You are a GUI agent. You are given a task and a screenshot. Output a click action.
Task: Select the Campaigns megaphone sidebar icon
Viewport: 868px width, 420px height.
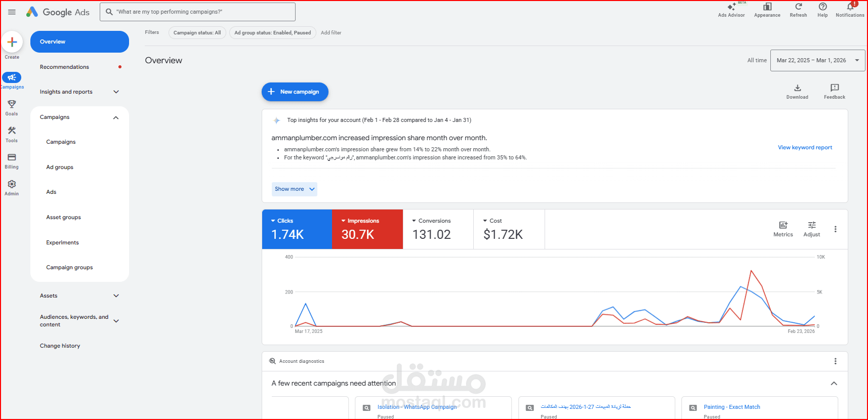[12, 77]
